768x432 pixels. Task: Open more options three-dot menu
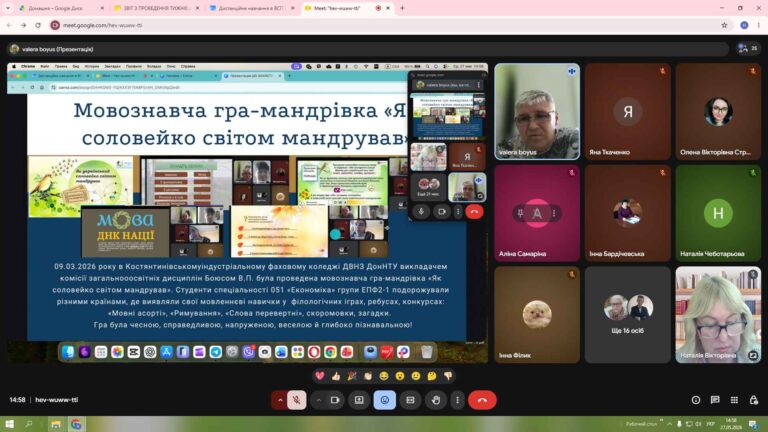tap(457, 400)
